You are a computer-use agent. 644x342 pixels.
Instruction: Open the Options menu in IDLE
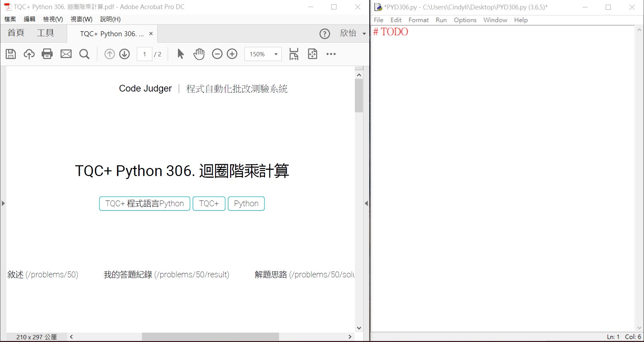pos(465,20)
